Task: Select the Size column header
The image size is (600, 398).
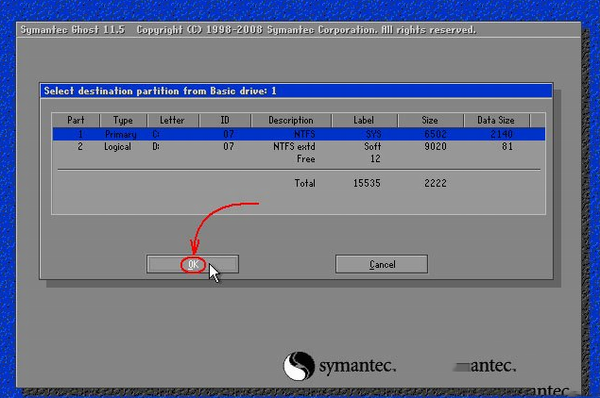Action: (430, 120)
